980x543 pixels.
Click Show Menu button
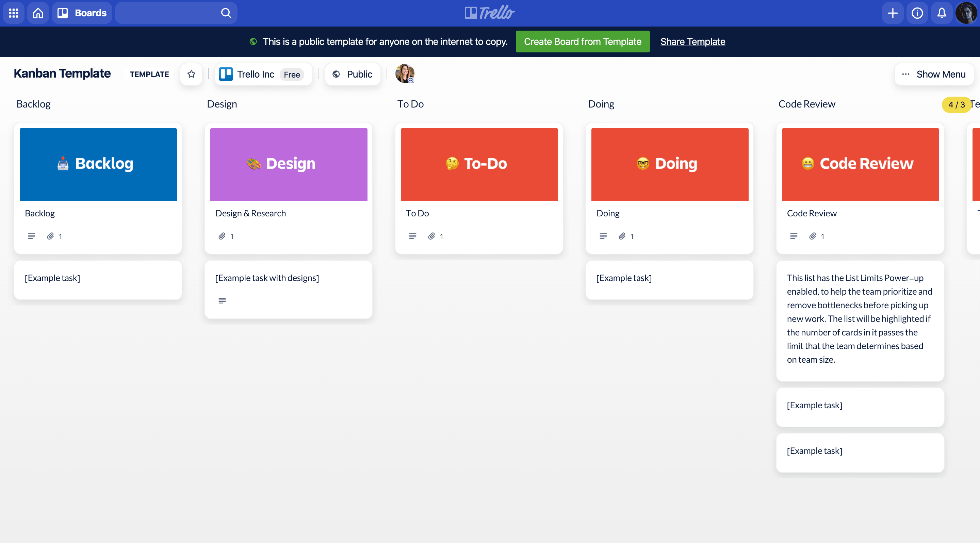point(934,74)
